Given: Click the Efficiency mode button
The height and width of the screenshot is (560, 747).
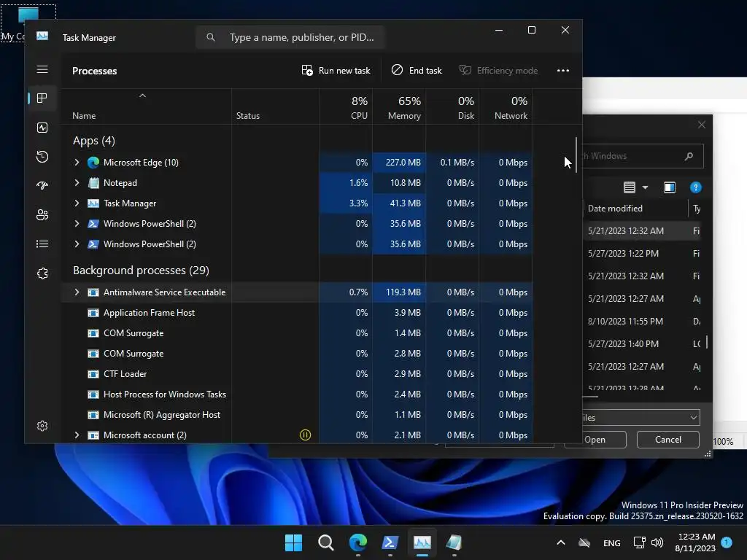Looking at the screenshot, I should click(x=498, y=71).
